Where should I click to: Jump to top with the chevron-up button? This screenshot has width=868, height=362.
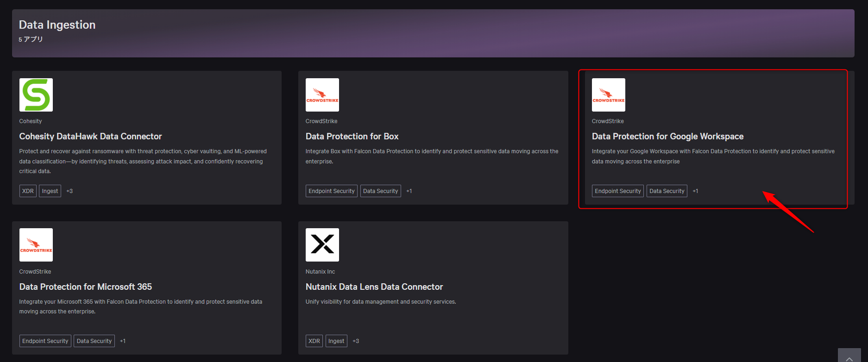tap(849, 356)
